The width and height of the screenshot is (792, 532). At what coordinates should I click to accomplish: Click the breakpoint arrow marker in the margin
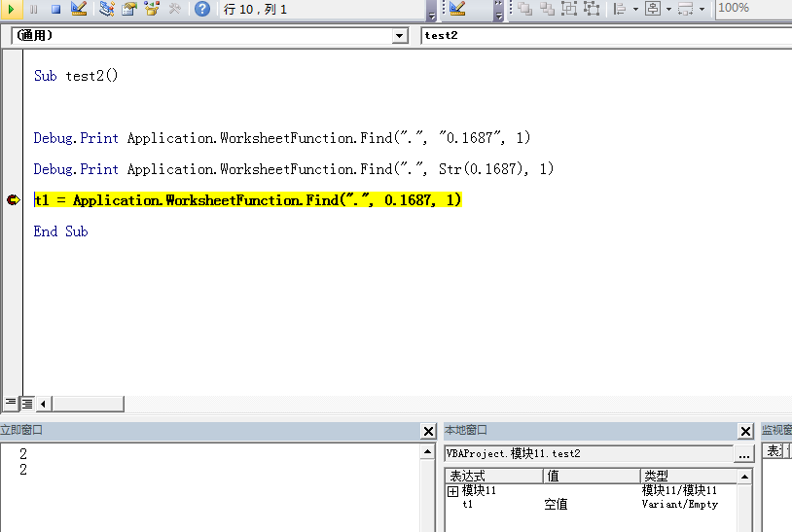[14, 200]
